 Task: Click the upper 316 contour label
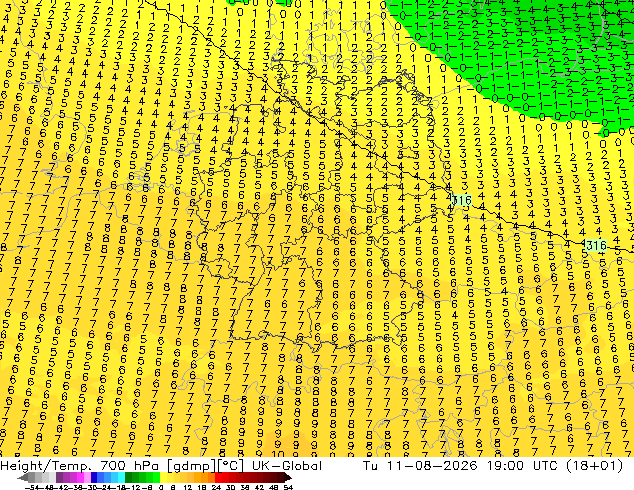click(461, 200)
